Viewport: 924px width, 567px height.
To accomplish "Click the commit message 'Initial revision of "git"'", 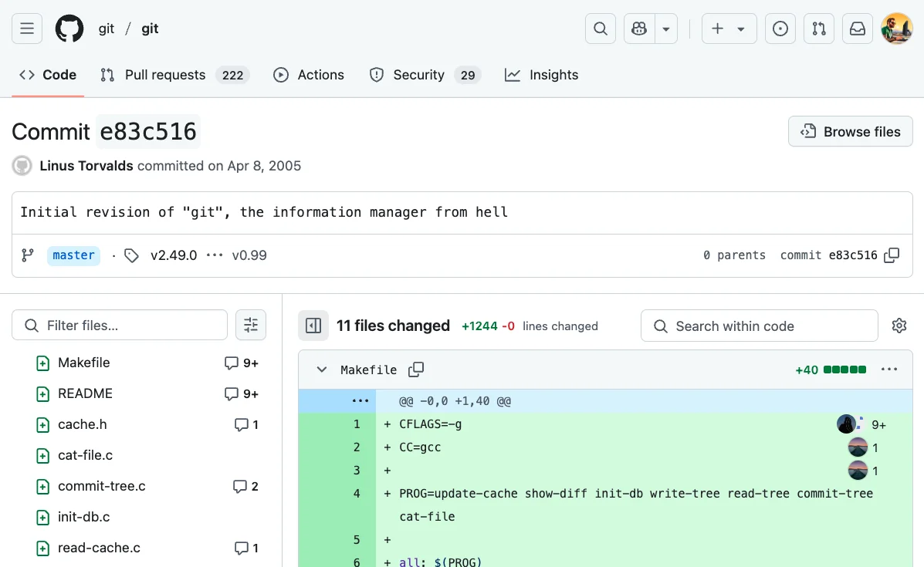I will click(x=264, y=212).
